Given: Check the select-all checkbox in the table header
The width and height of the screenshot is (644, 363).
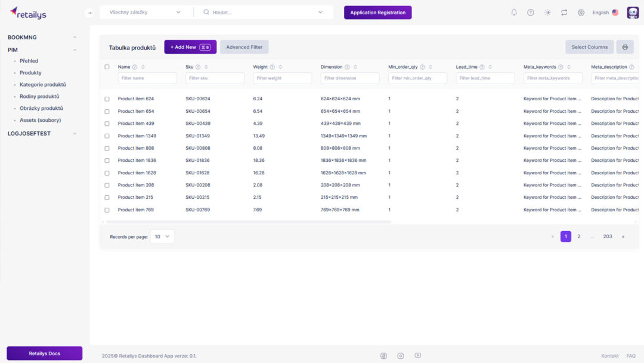Looking at the screenshot, I should pos(107,66).
